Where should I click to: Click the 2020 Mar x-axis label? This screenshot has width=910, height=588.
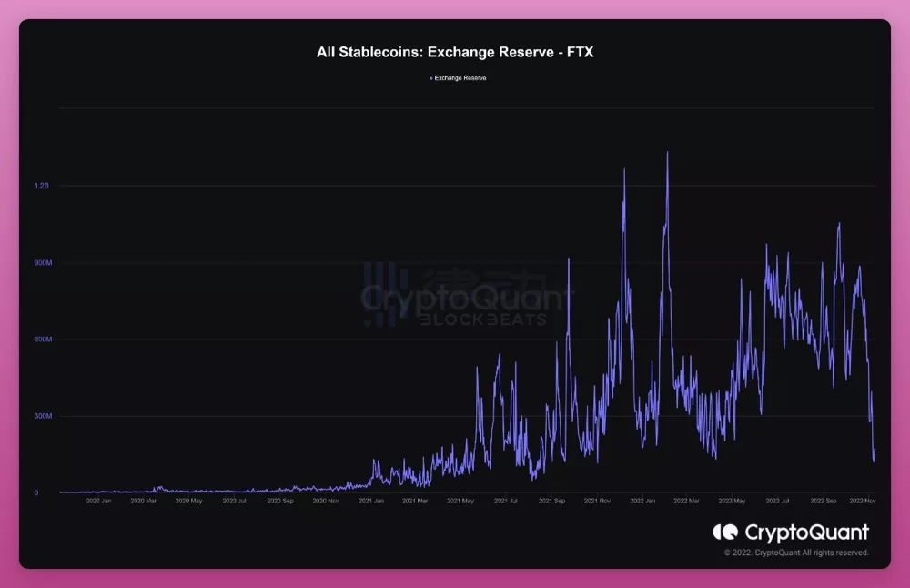[x=144, y=501]
